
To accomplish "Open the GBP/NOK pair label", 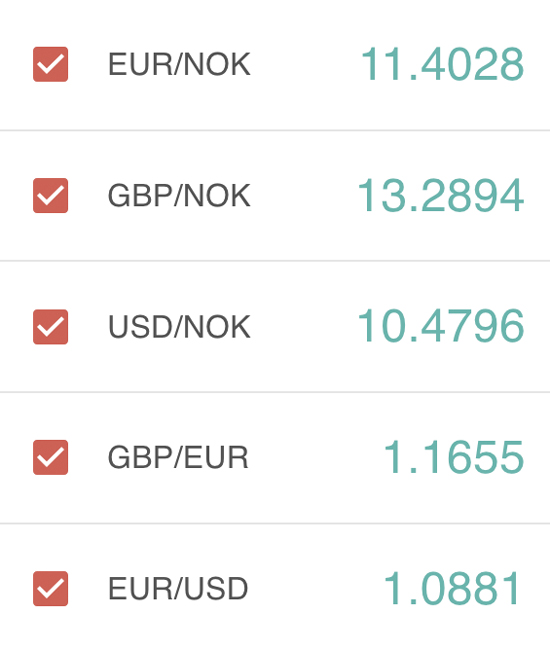I will [x=179, y=196].
